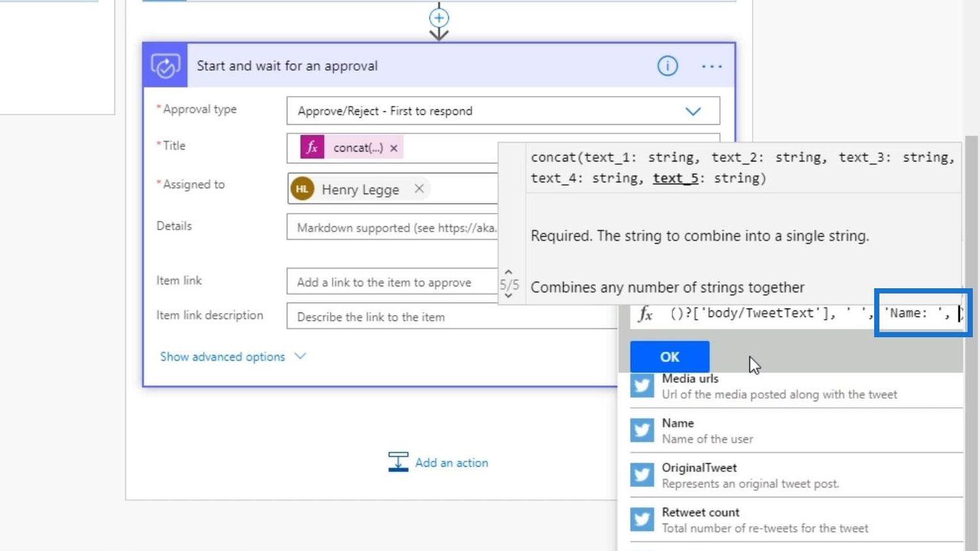Go to next parameter hint with down arrow
The image size is (980, 551).
coord(508,296)
